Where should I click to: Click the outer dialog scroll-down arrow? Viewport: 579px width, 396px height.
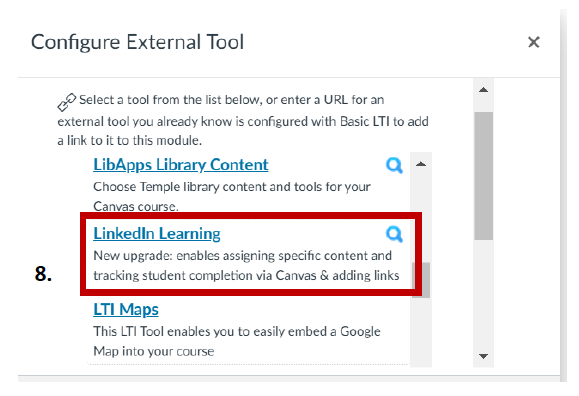click(483, 356)
